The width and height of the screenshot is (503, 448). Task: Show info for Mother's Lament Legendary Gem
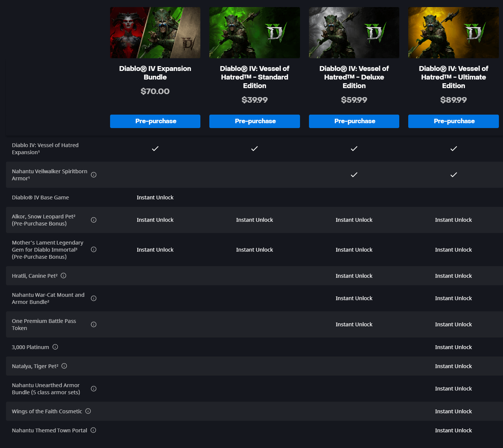[94, 249]
